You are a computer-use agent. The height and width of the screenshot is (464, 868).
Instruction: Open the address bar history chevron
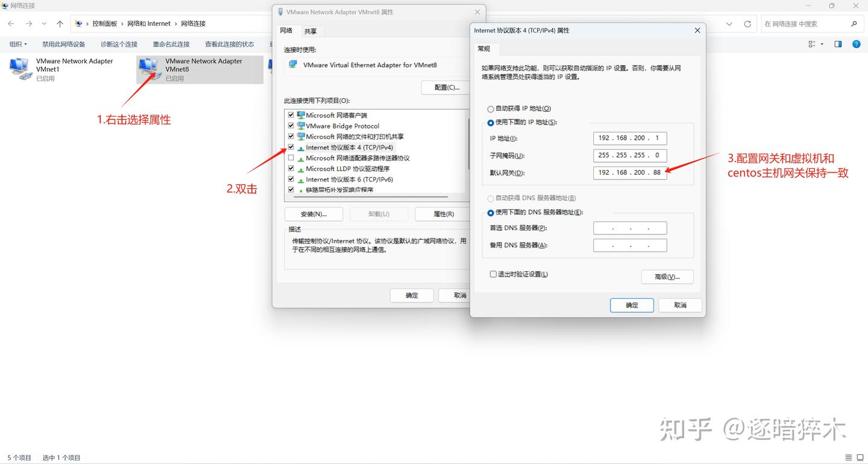click(729, 24)
